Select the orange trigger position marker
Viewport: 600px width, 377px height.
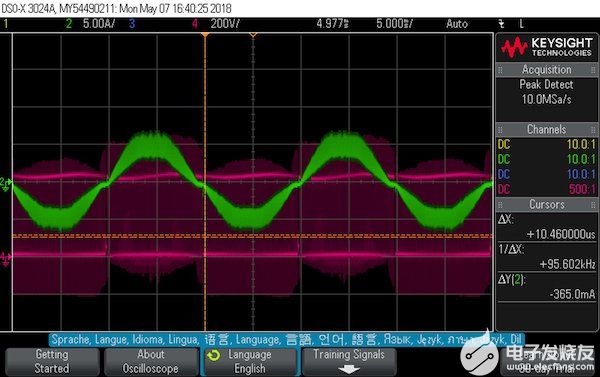205,35
